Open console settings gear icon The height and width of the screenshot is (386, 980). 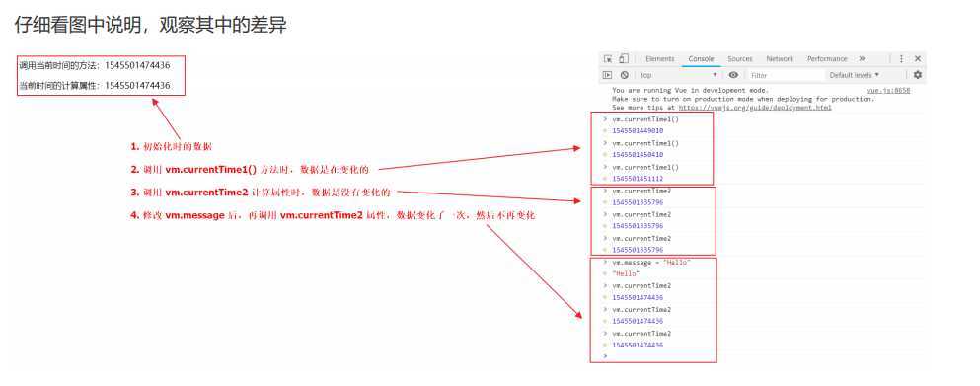point(917,75)
